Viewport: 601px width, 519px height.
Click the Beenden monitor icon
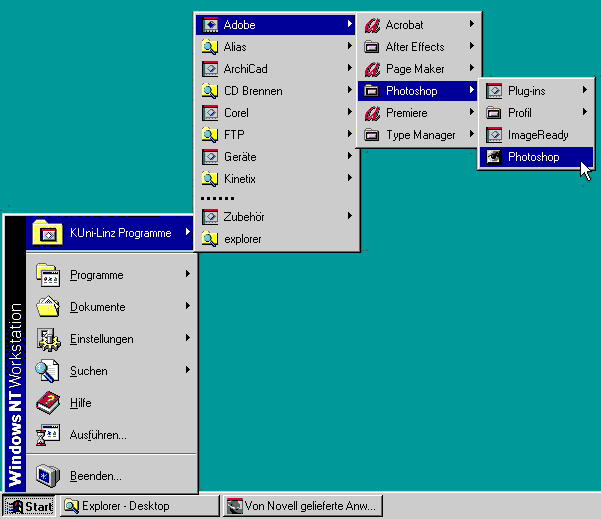pos(48,476)
